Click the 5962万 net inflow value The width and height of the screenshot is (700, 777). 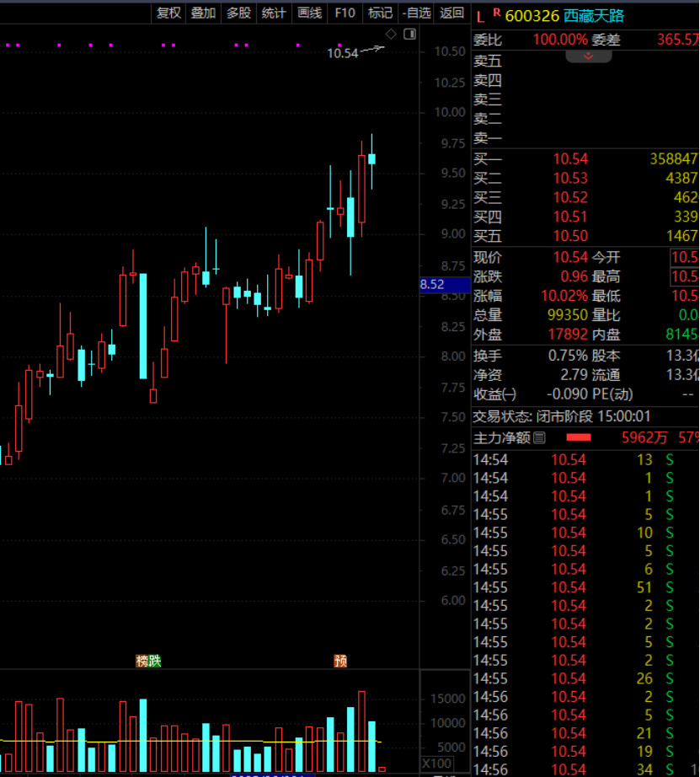tap(644, 437)
